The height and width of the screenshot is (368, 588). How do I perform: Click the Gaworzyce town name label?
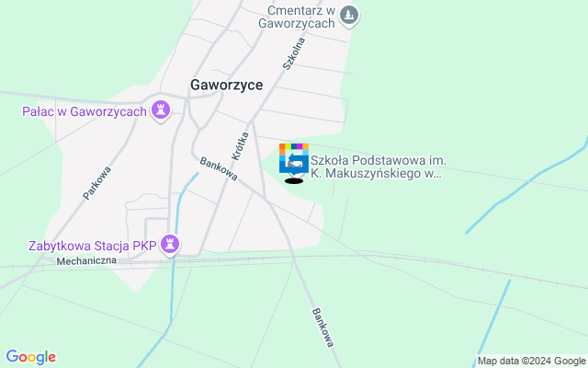pyautogui.click(x=227, y=85)
